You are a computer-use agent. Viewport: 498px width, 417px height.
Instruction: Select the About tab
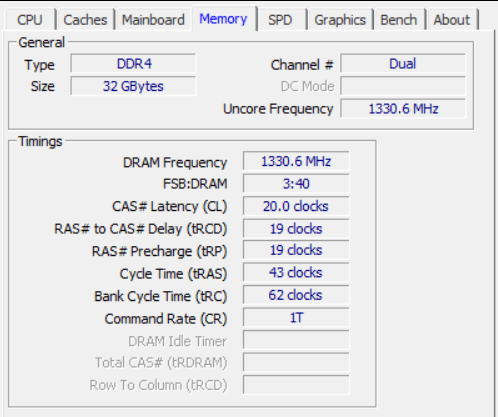[x=452, y=20]
